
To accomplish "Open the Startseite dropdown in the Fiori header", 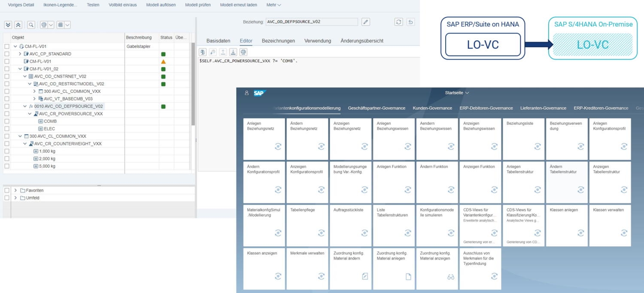I will point(457,93).
